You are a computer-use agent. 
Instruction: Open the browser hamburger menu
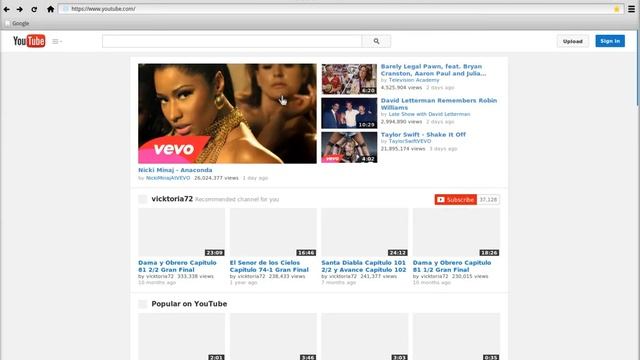click(631, 9)
